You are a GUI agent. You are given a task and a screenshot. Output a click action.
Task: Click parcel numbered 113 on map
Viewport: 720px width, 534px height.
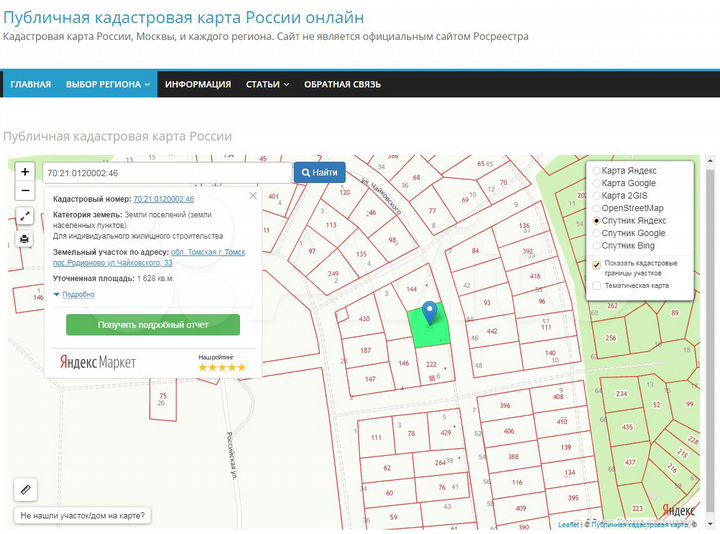click(x=331, y=225)
